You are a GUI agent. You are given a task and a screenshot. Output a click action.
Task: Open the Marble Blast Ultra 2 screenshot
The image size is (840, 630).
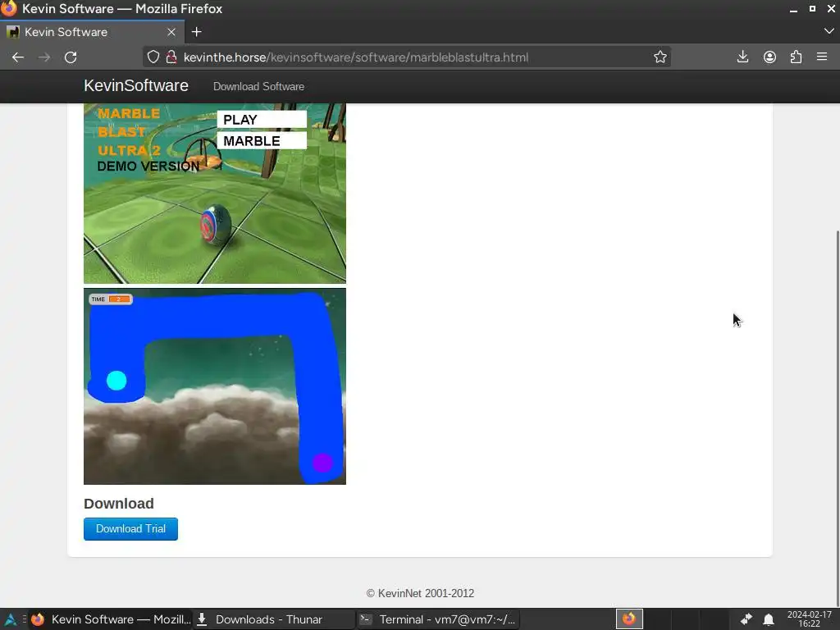click(215, 194)
